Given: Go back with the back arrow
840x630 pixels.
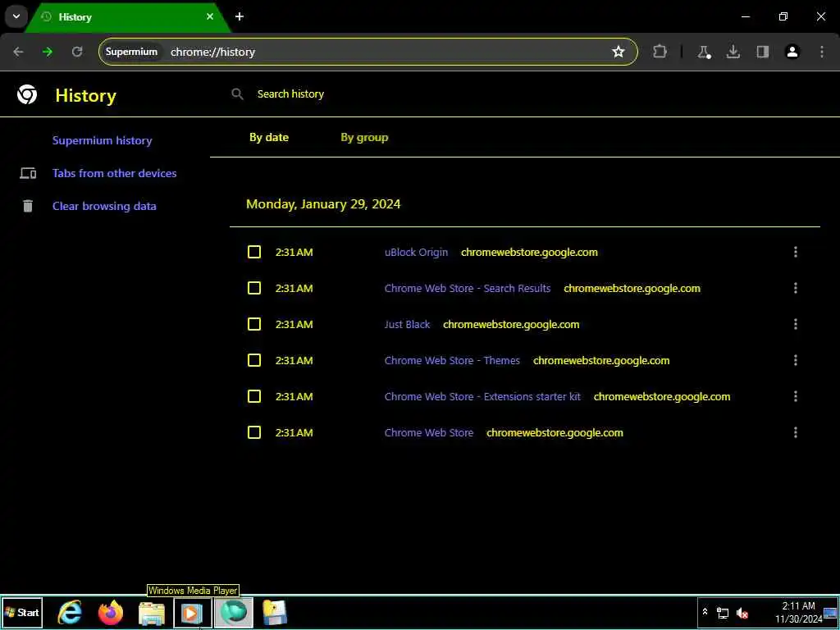Looking at the screenshot, I should (x=18, y=52).
